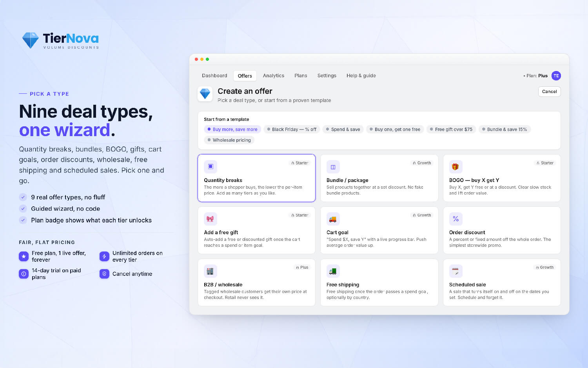Click the 'PICK A TYPE' heading label
588x368 pixels.
point(49,94)
